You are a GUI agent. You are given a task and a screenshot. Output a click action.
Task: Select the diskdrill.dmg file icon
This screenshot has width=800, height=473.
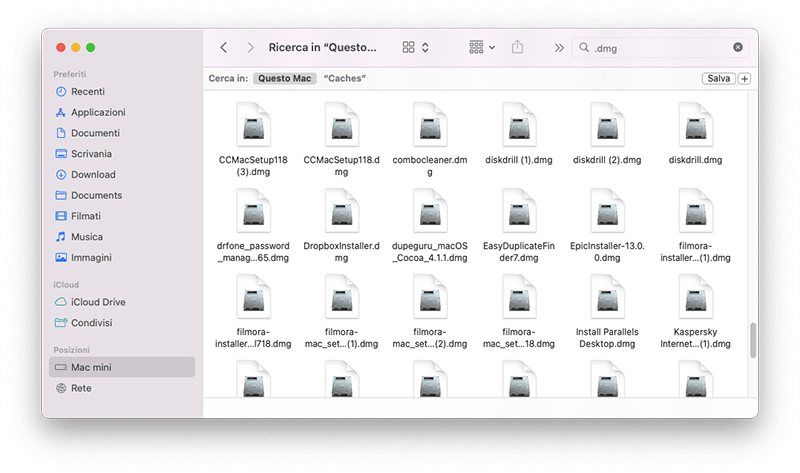tap(695, 125)
